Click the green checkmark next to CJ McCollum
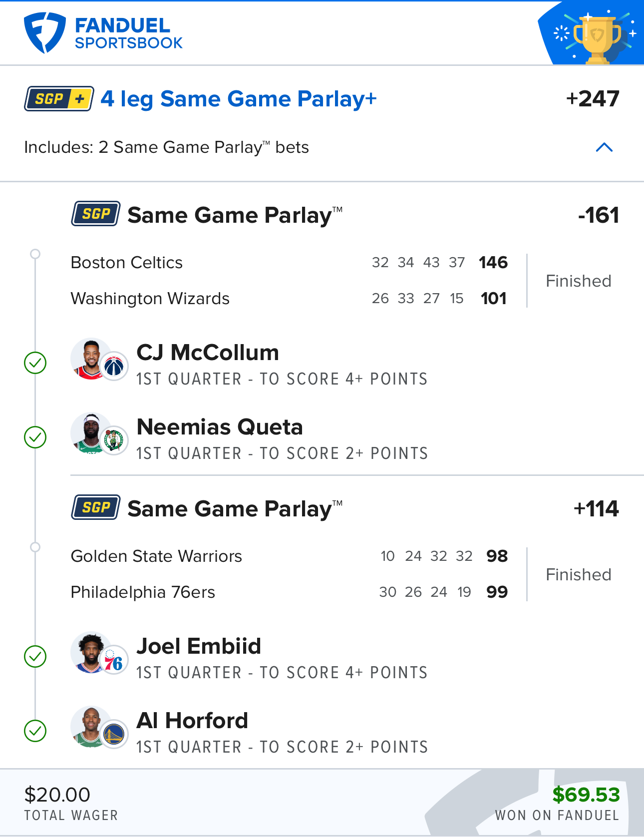This screenshot has width=644, height=837. coord(35,363)
